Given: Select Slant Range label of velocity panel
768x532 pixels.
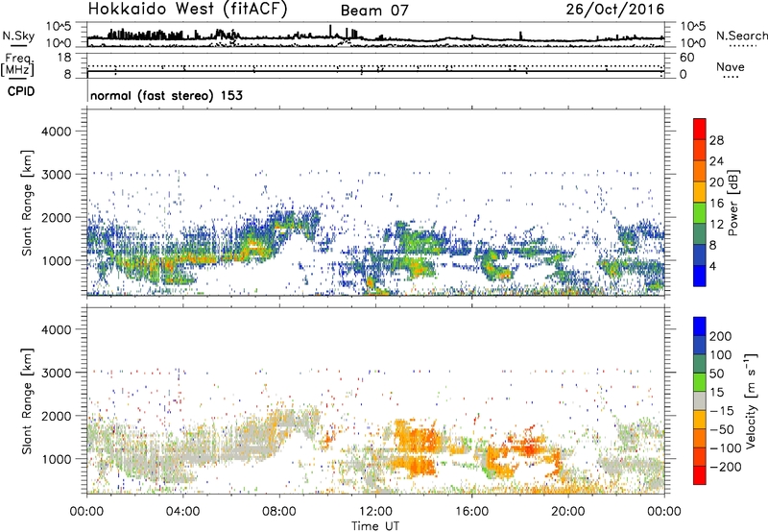Looking at the screenshot, I should [x=27, y=401].
